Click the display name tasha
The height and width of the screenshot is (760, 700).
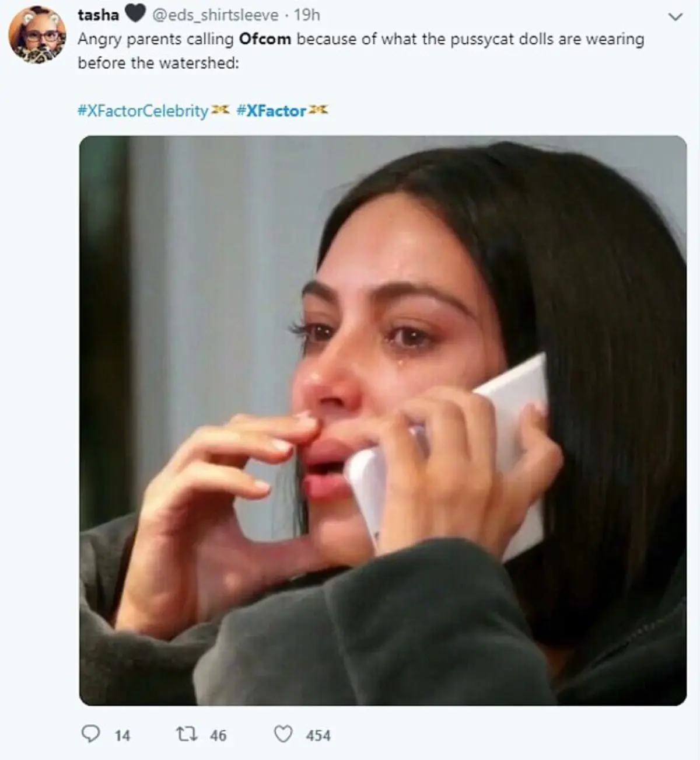click(98, 15)
